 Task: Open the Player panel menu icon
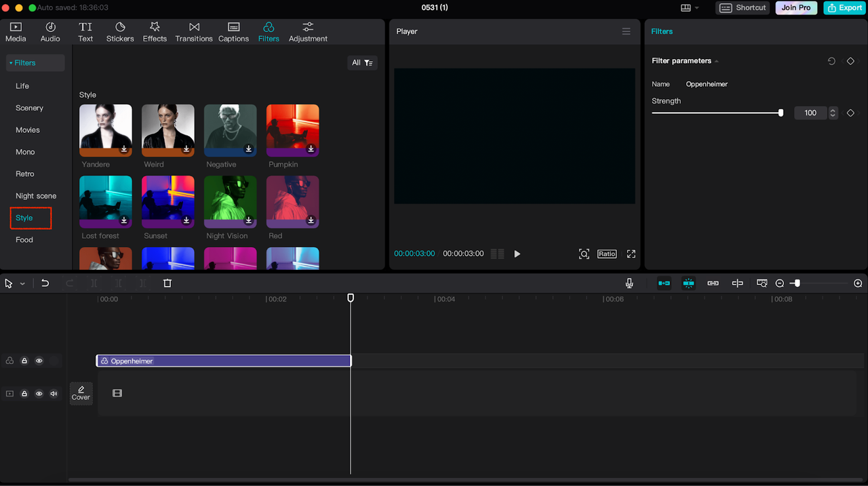pos(626,31)
